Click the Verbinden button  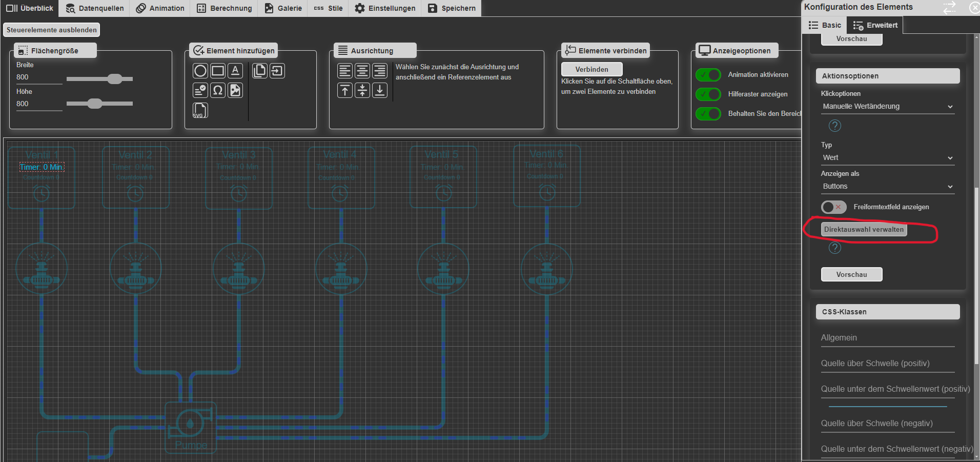pos(592,69)
